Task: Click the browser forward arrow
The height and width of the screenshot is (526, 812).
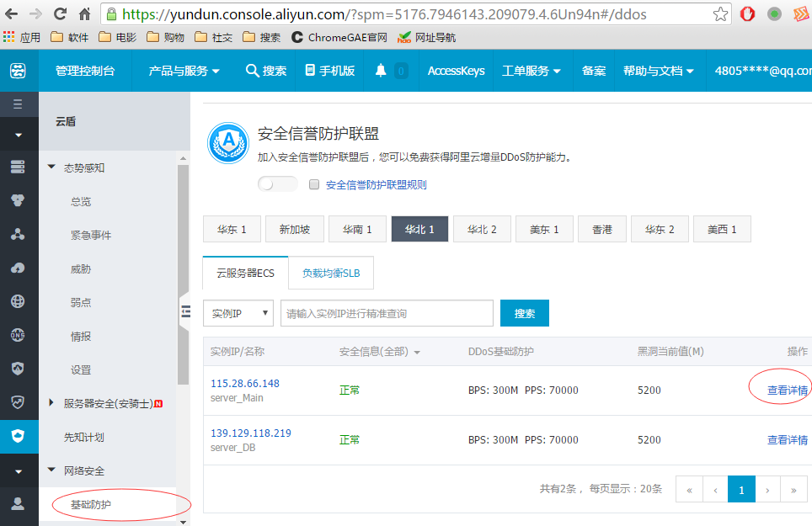Action: coord(35,14)
